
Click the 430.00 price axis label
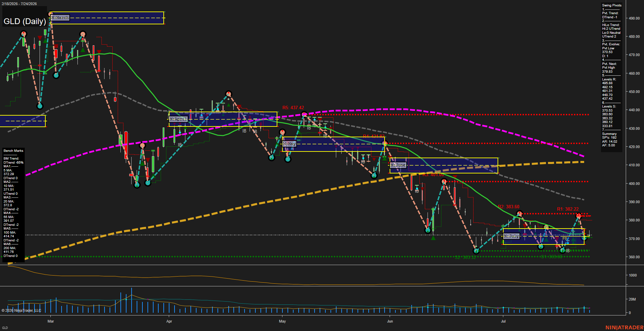(634, 128)
